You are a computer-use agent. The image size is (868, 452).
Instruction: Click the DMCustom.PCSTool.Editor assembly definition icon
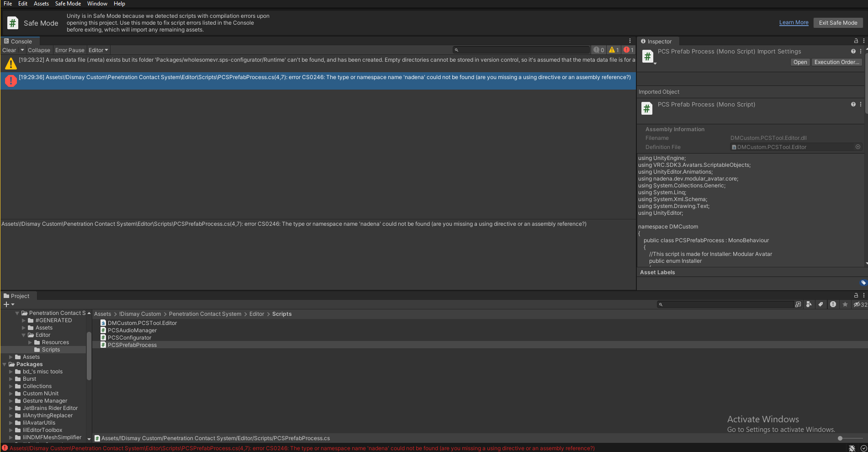coord(103,323)
